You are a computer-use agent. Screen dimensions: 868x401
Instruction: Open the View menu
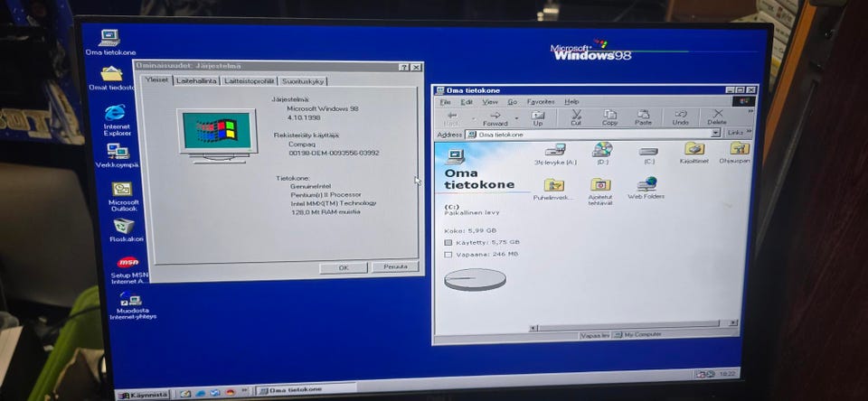tap(490, 102)
